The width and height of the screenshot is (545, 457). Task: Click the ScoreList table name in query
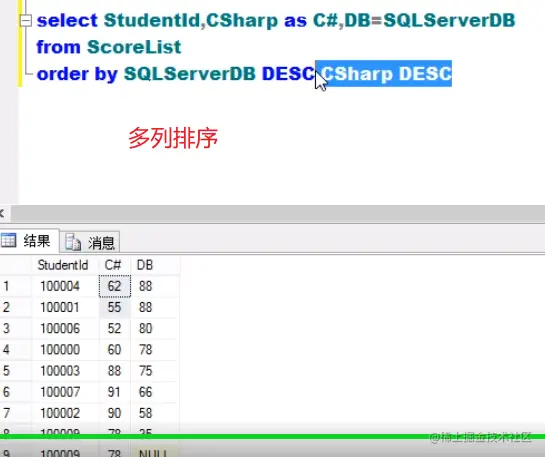[x=134, y=47]
